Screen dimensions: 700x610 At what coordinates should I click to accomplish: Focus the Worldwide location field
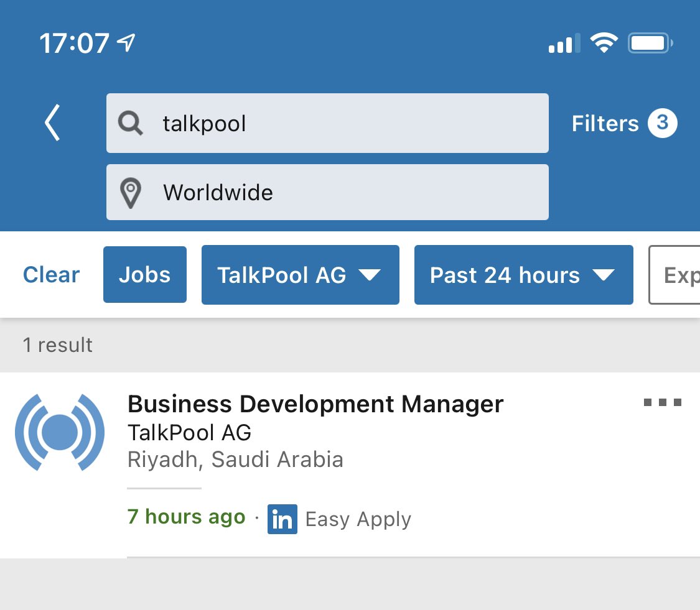pos(327,192)
